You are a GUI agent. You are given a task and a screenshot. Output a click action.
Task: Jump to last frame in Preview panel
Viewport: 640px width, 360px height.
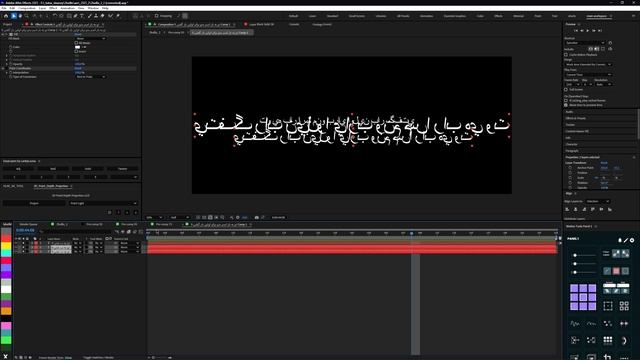coord(600,31)
